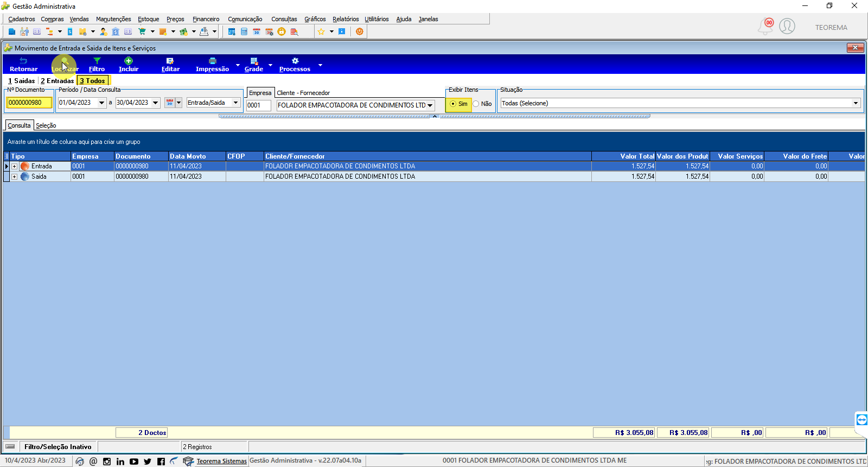Screen dimensions: 868x467
Task: Open the Entrada/Saida combo box
Action: pos(213,103)
